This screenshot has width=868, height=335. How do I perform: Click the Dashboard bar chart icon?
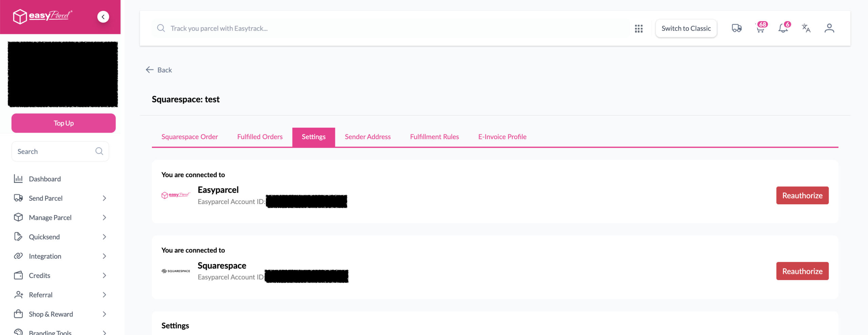pyautogui.click(x=18, y=179)
